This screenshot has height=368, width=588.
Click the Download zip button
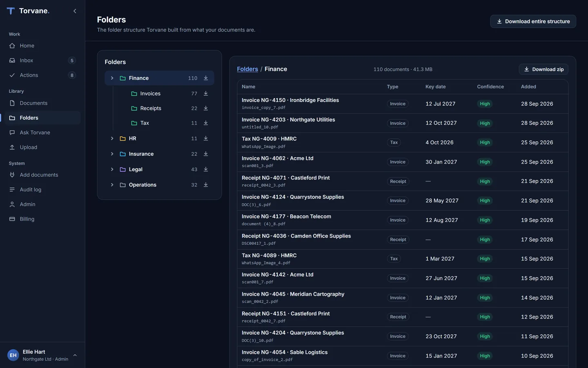pos(543,70)
